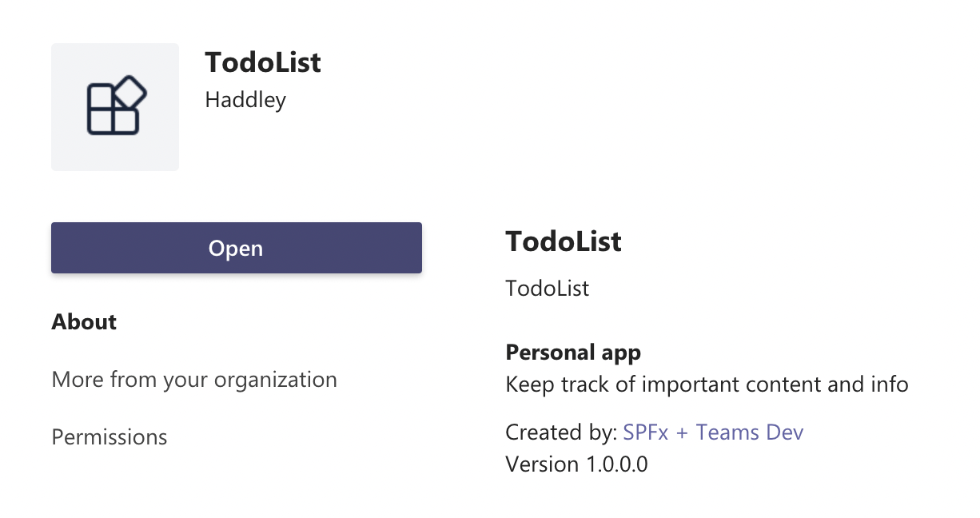
Task: Click the TodoList text directly above Personal app
Action: 547,288
